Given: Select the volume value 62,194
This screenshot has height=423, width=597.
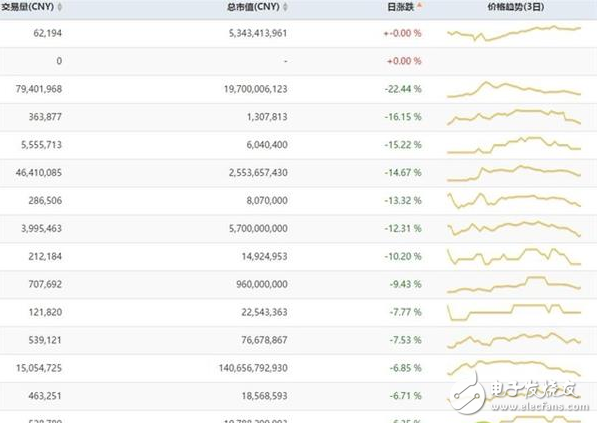Looking at the screenshot, I should click(48, 33).
